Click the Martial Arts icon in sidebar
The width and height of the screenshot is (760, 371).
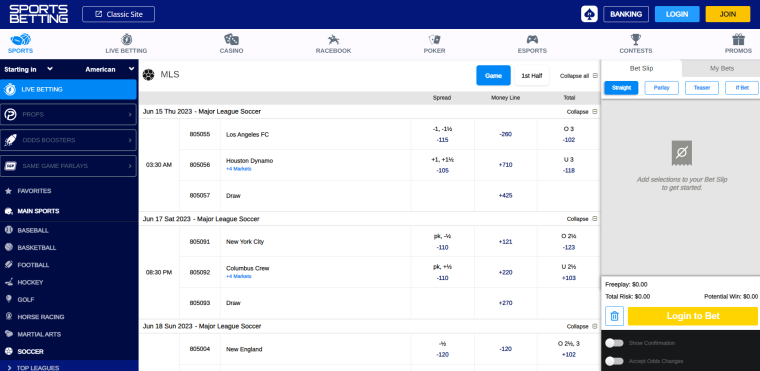click(8, 334)
